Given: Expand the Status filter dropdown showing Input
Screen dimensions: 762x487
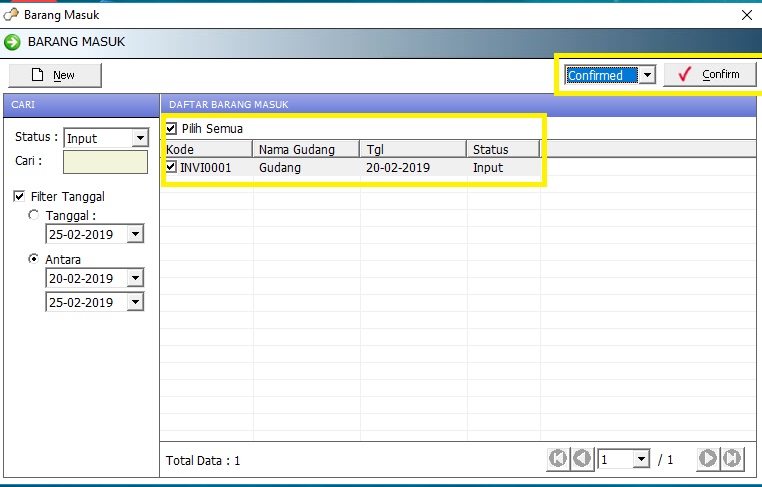Looking at the screenshot, I should click(x=138, y=138).
